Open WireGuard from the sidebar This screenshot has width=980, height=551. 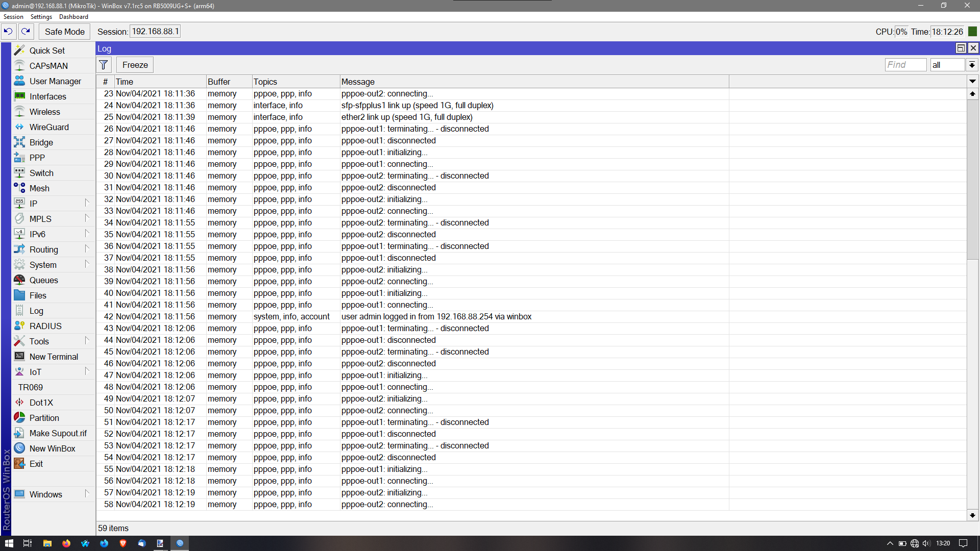tap(49, 127)
